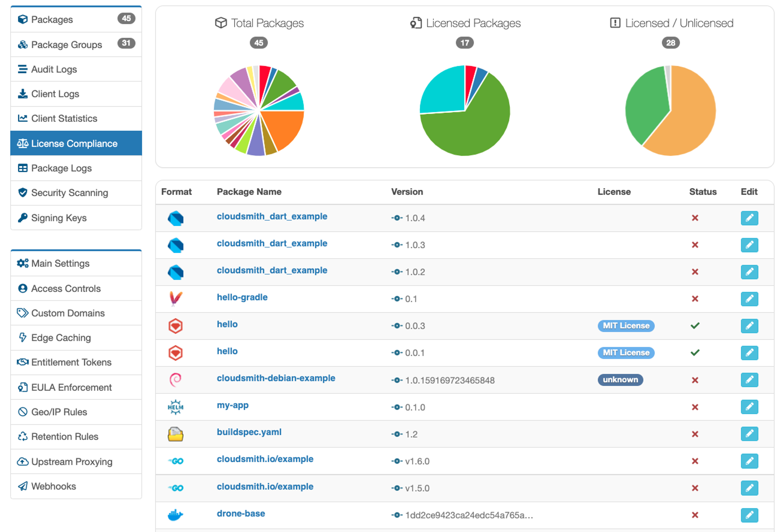Viewport: 784px width, 532px height.
Task: Go to Security Scanning
Action: (76, 193)
